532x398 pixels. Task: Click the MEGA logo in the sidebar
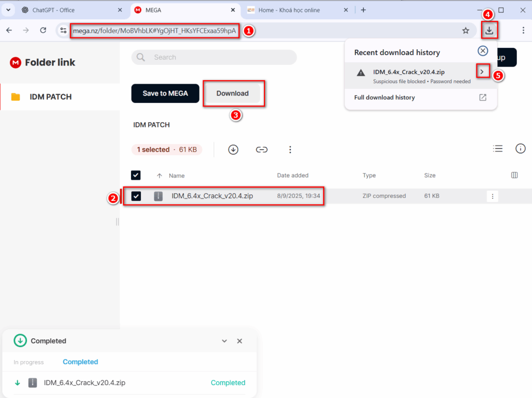(x=16, y=62)
